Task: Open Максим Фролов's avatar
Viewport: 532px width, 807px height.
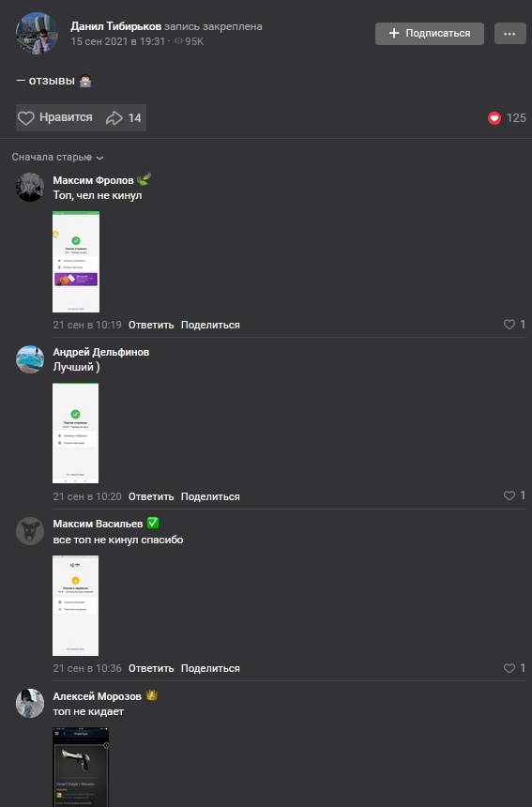Action: point(30,187)
